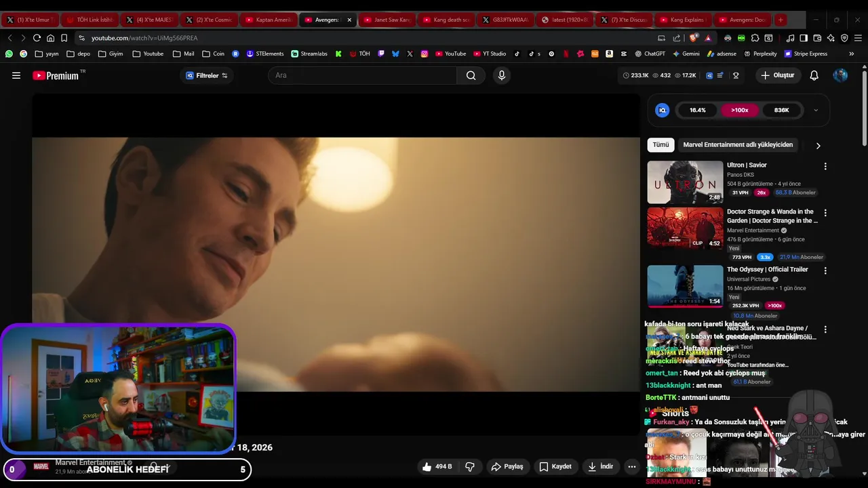Open Brave Shields lion icon

click(693, 38)
